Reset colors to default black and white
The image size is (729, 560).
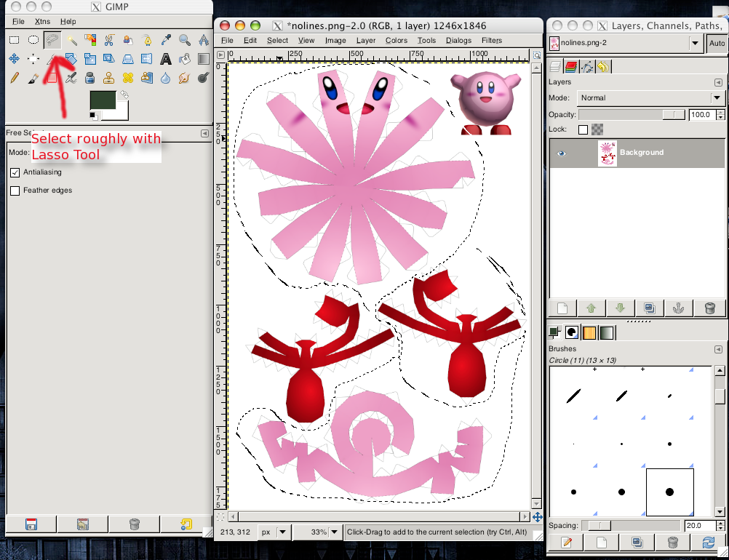[x=93, y=115]
